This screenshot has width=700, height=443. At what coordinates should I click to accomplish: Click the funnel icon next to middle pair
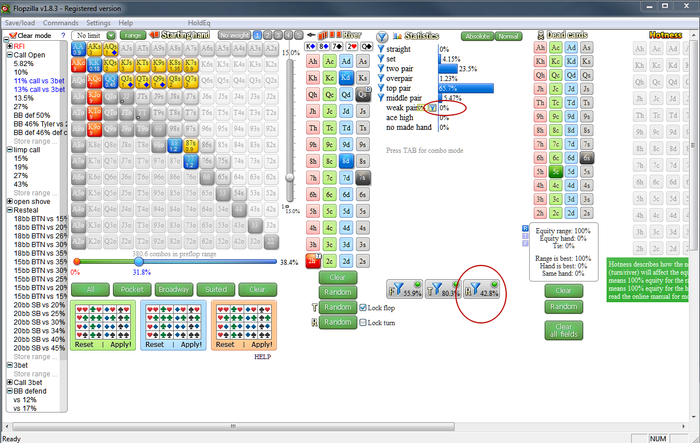coord(381,98)
